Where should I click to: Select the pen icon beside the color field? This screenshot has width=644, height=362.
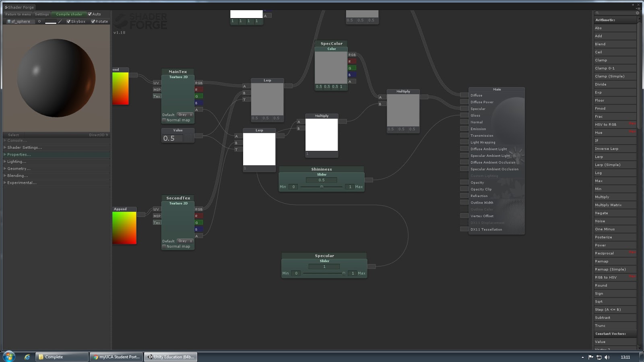60,21
